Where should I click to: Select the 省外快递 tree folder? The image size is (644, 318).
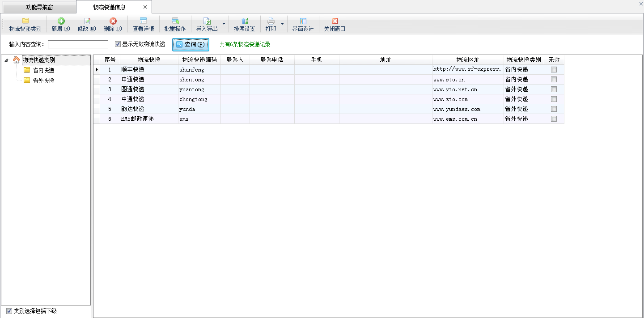(x=43, y=81)
